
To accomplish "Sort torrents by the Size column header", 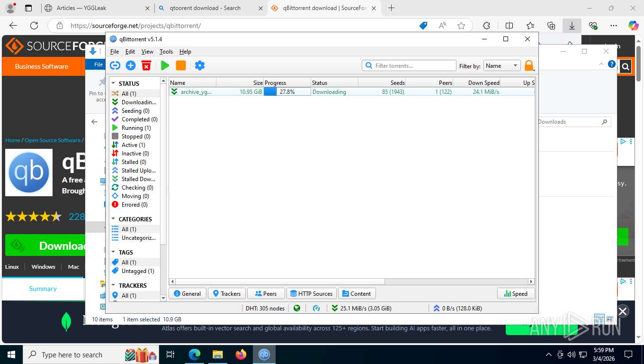I will click(x=240, y=83).
